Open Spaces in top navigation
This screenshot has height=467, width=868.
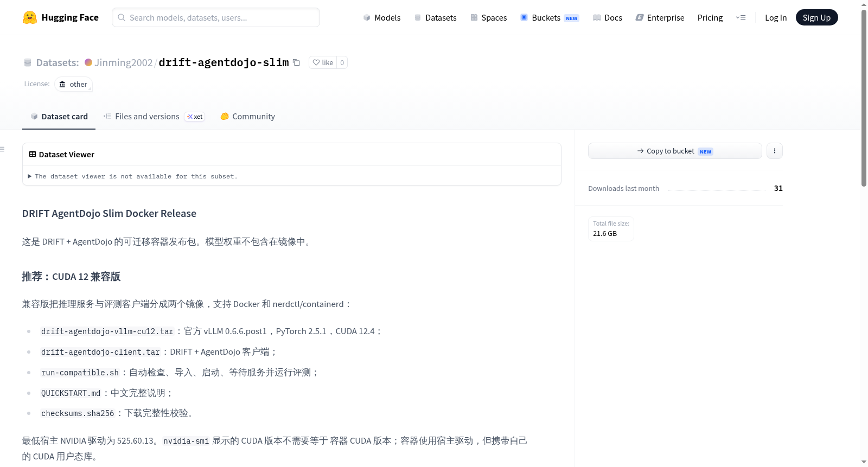[489, 18]
